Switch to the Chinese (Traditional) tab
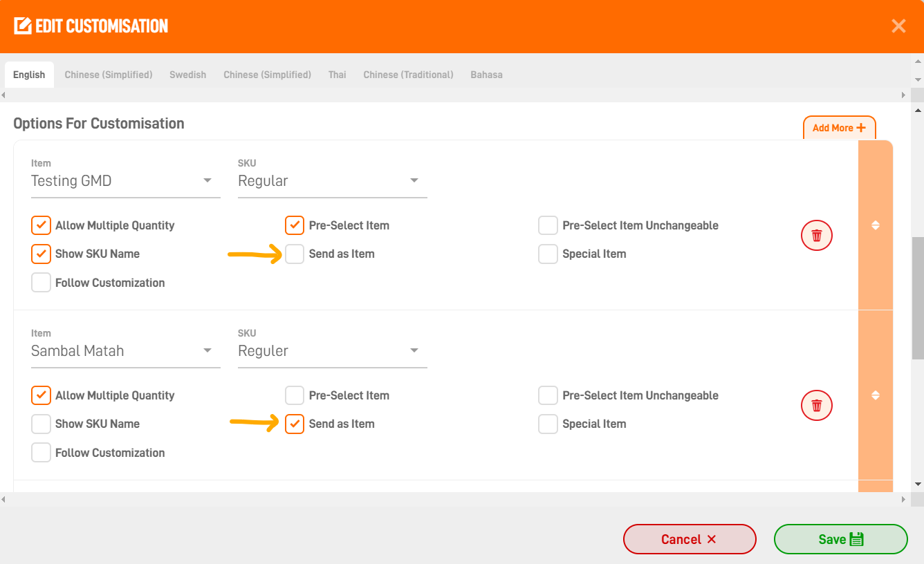The image size is (924, 564). [x=409, y=75]
